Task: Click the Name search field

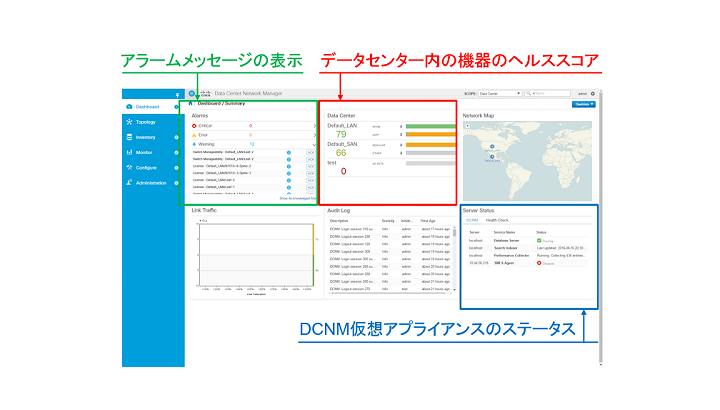Action: point(552,93)
